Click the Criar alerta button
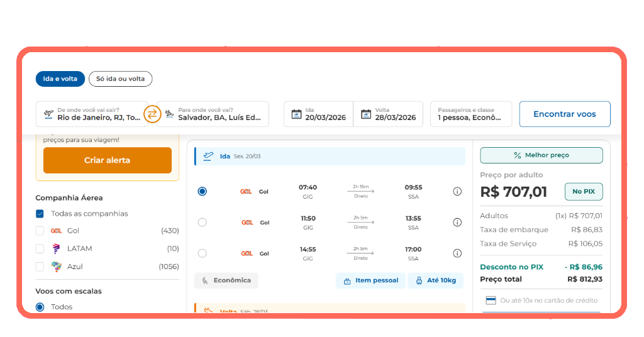The height and width of the screenshot is (337, 644). pyautogui.click(x=107, y=160)
